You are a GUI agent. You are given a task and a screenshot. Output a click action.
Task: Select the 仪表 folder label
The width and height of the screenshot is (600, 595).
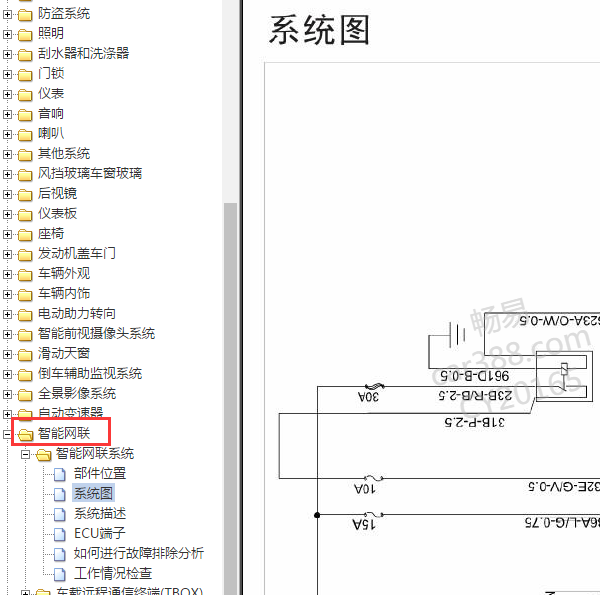[x=51, y=93]
